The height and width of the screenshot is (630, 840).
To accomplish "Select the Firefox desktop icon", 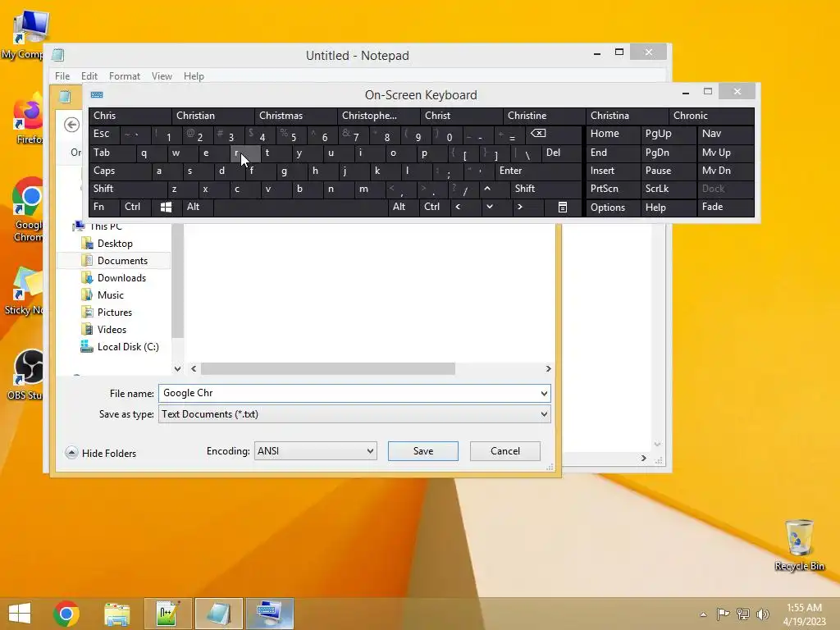I will coord(27,119).
